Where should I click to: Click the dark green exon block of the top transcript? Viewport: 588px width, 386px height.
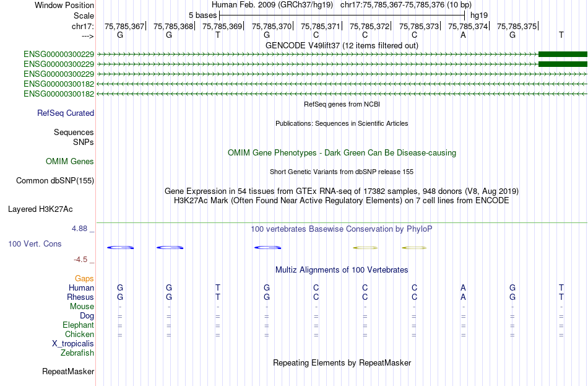[x=563, y=54]
